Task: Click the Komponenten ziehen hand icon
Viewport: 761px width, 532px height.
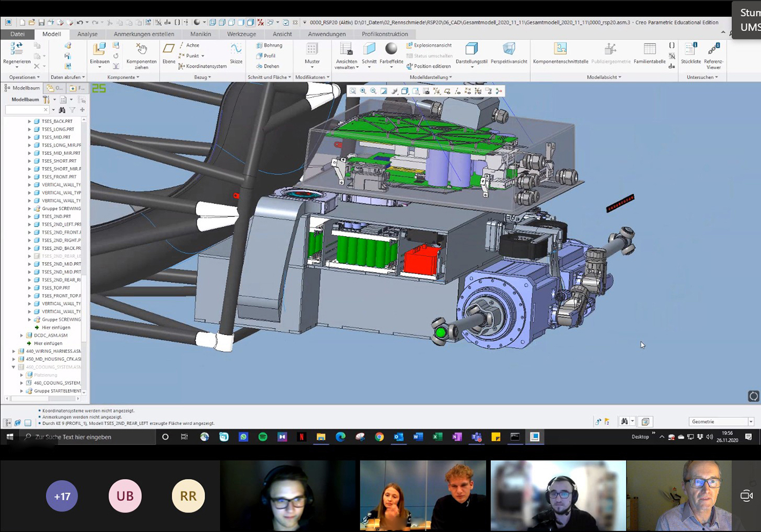Action: 141,49
